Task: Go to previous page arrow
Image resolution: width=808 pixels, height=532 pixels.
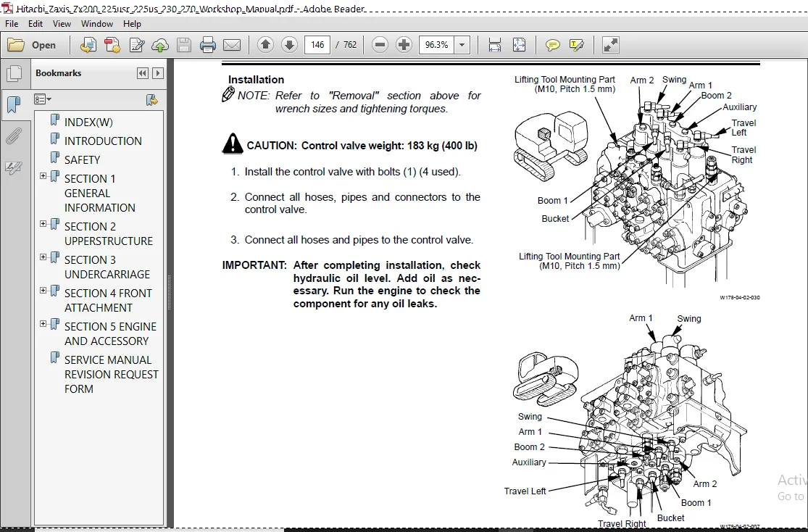Action: (x=265, y=45)
